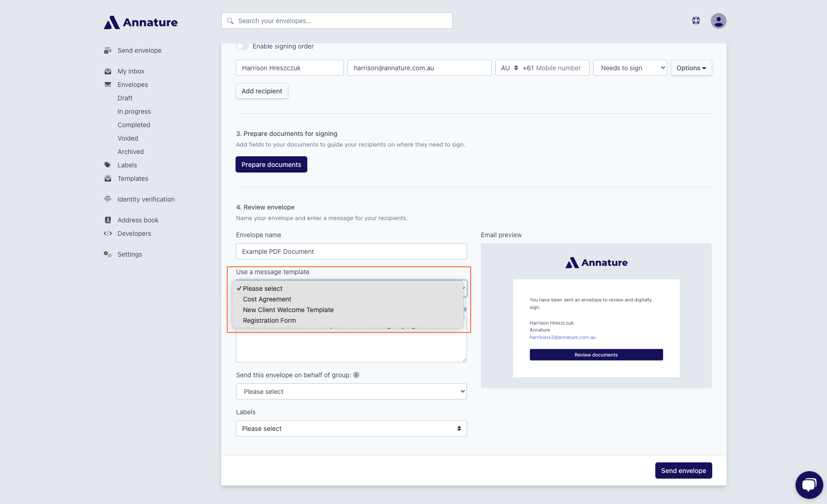Open My inbox

(x=131, y=71)
